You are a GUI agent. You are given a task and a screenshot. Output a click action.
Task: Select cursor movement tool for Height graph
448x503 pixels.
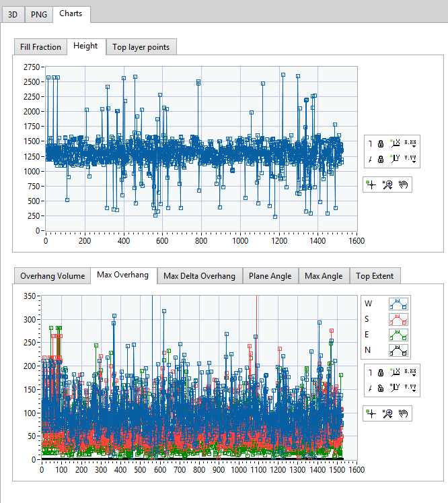371,185
